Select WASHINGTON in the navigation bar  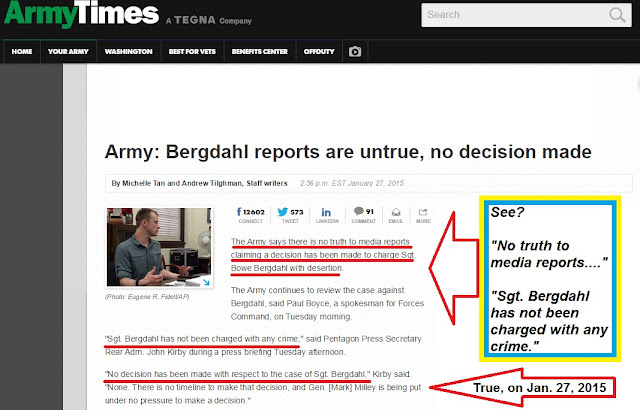129,52
